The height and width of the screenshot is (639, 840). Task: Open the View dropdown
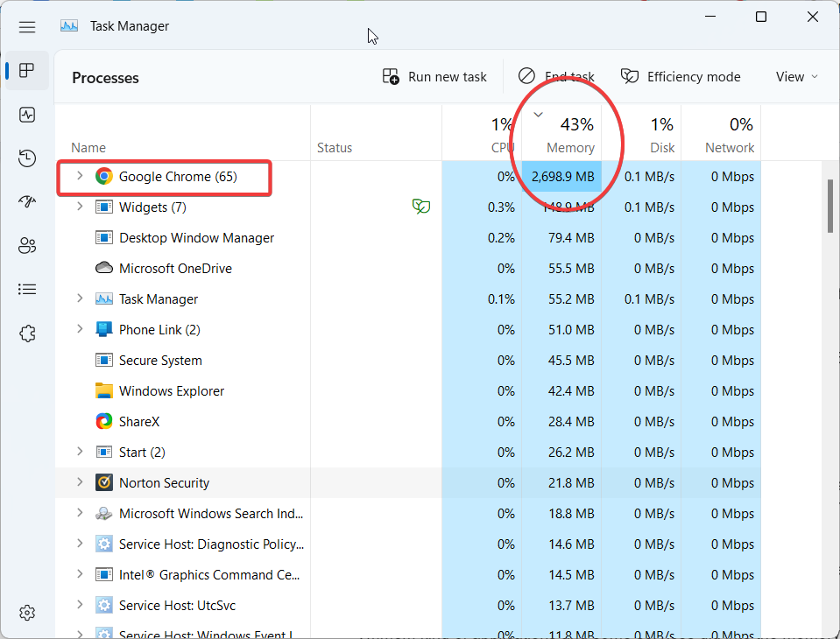pos(796,76)
